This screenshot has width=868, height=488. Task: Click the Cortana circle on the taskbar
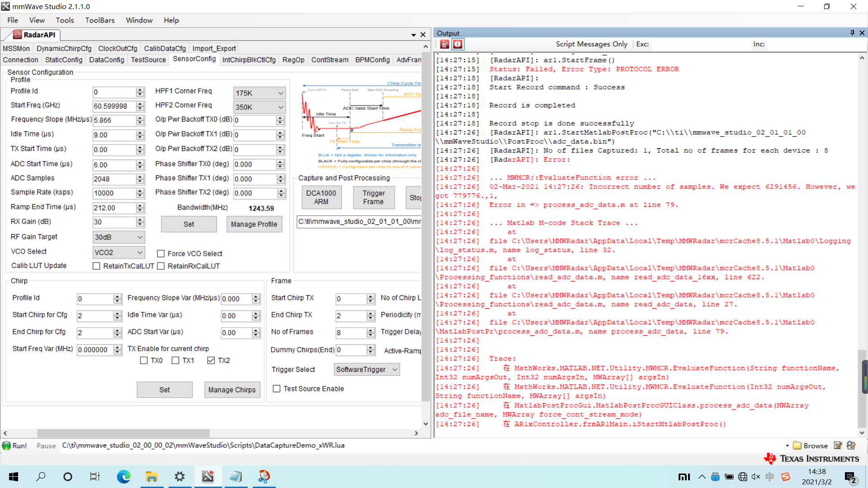pos(68,477)
